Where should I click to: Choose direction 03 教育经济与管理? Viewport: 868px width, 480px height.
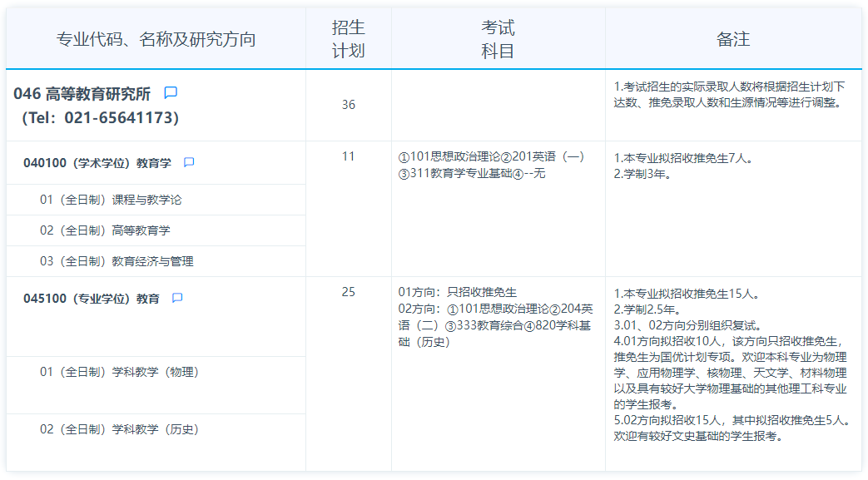(x=117, y=261)
